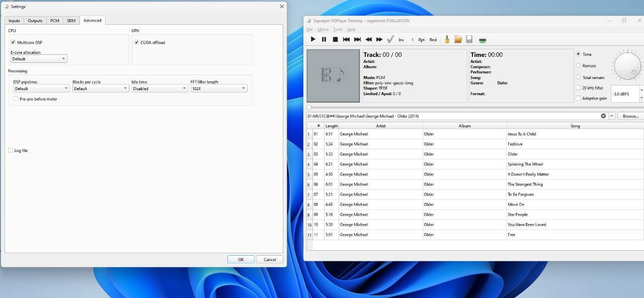Image resolution: width=644 pixels, height=298 pixels.
Task: Toggle Inv phase inversion in toolbar
Action: 401,40
